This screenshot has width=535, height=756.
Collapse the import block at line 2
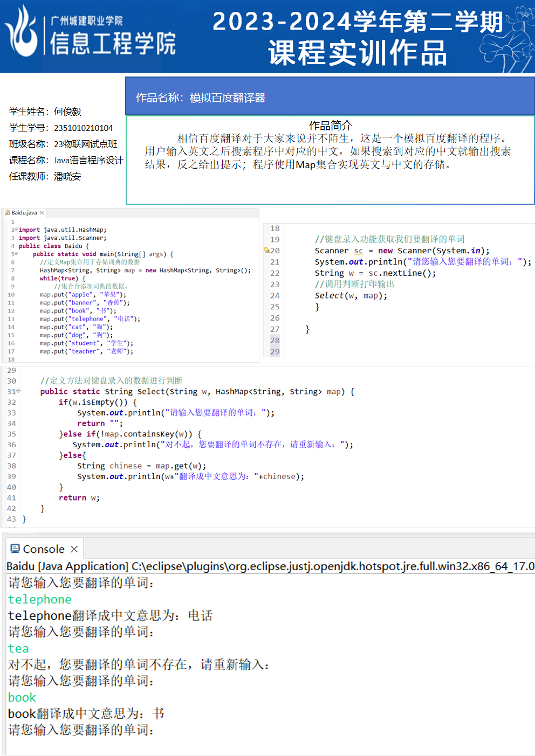pos(16,230)
